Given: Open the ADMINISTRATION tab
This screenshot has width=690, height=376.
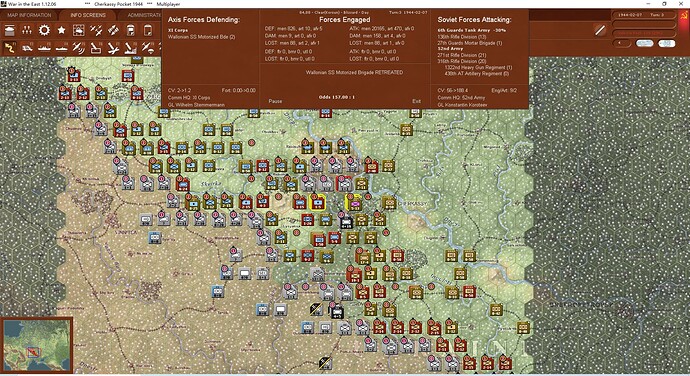Looking at the screenshot, I should pyautogui.click(x=144, y=15).
